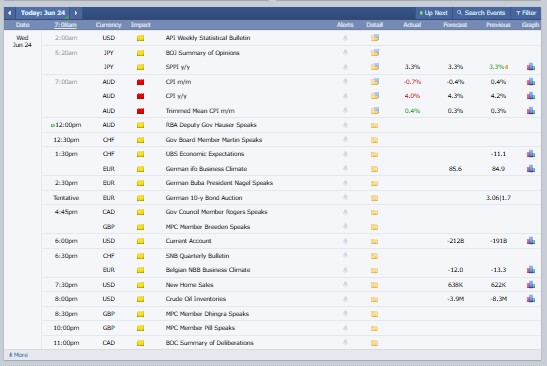Click the 638K New Home Sales forecast

tap(455, 285)
